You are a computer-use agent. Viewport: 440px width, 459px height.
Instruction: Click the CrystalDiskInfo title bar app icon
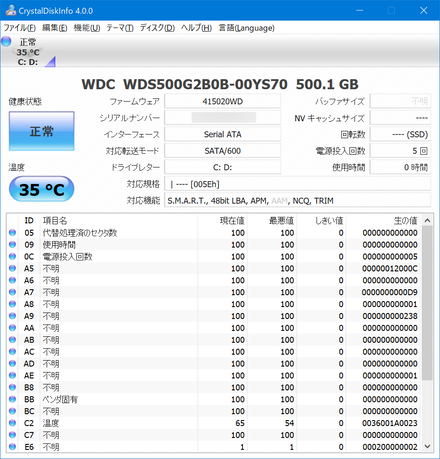(x=11, y=10)
